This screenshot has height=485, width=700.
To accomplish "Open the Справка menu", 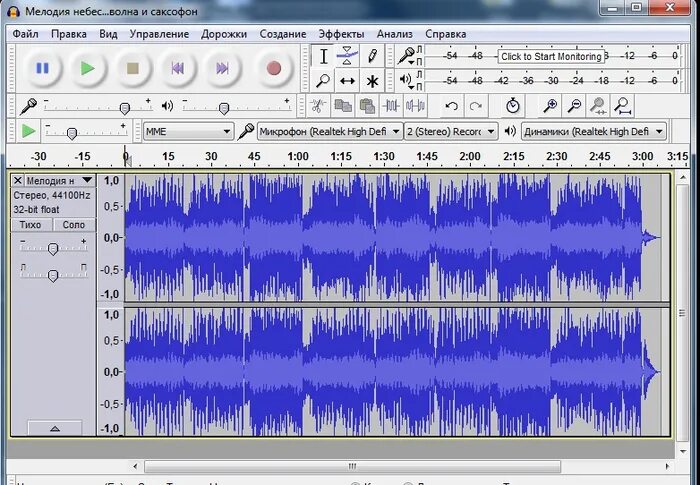I will [446, 34].
